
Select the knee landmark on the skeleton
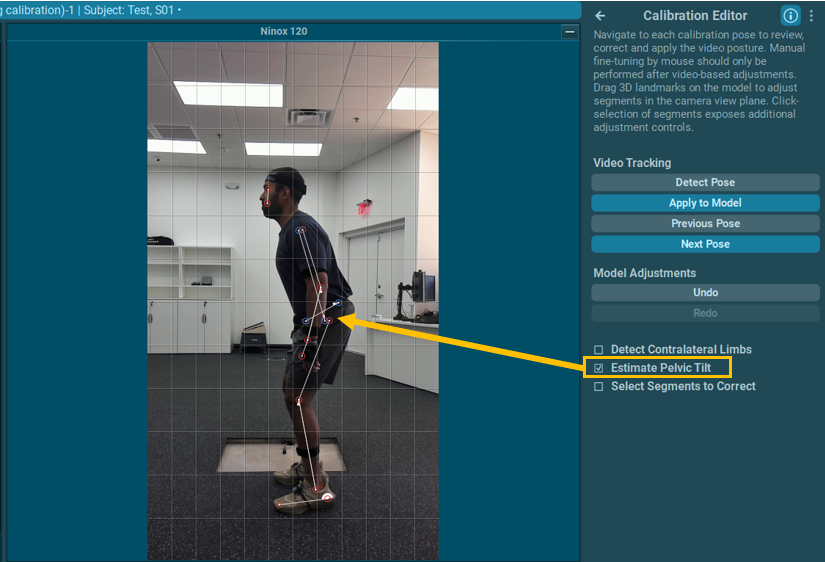tap(298, 402)
